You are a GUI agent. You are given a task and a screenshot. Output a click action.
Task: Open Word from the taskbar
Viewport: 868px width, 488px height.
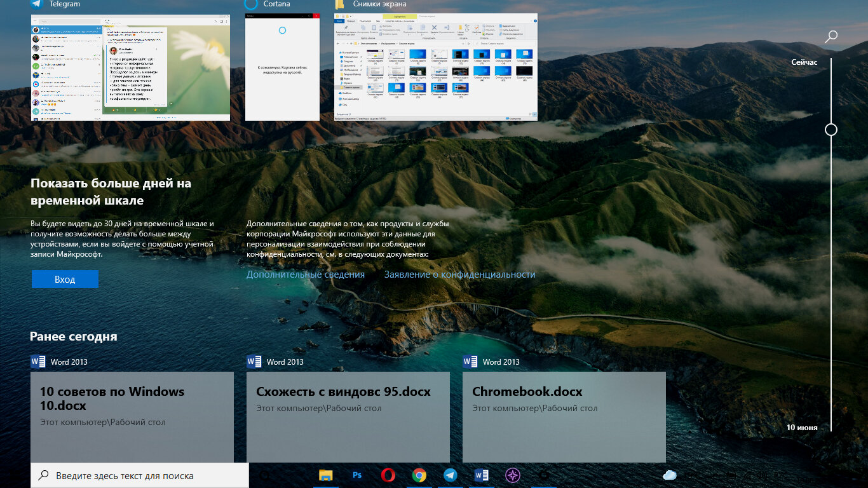pyautogui.click(x=481, y=475)
